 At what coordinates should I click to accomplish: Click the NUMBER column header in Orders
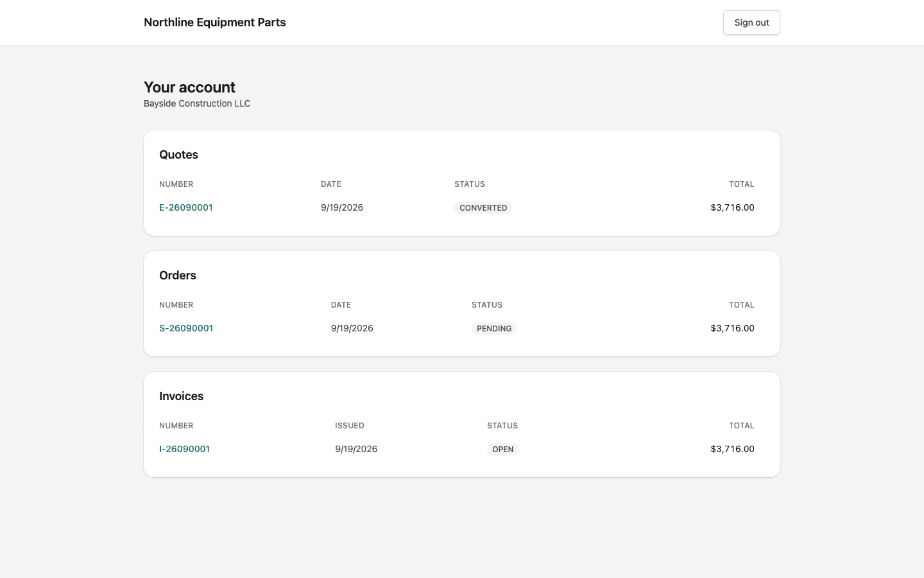pyautogui.click(x=176, y=305)
